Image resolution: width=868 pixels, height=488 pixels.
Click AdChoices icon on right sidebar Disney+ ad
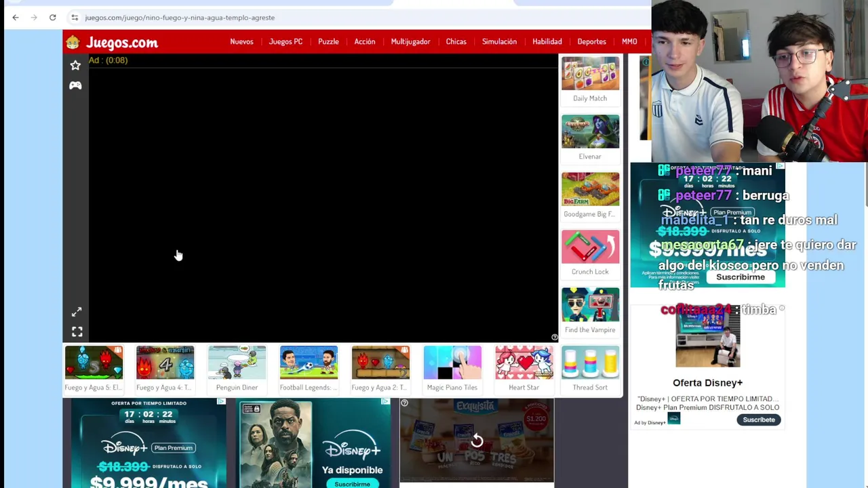point(781,166)
